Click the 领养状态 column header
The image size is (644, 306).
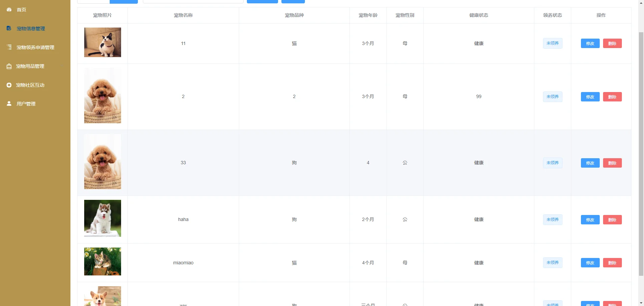point(552,15)
